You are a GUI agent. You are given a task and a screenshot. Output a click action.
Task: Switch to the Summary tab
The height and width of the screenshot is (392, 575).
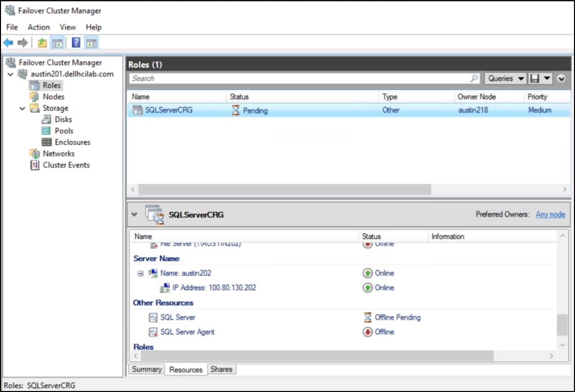click(x=147, y=369)
